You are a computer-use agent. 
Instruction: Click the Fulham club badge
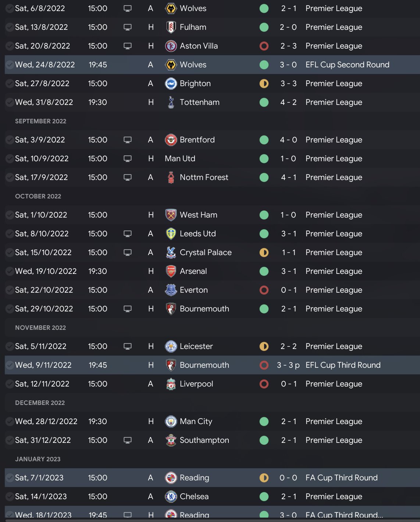[x=171, y=27]
